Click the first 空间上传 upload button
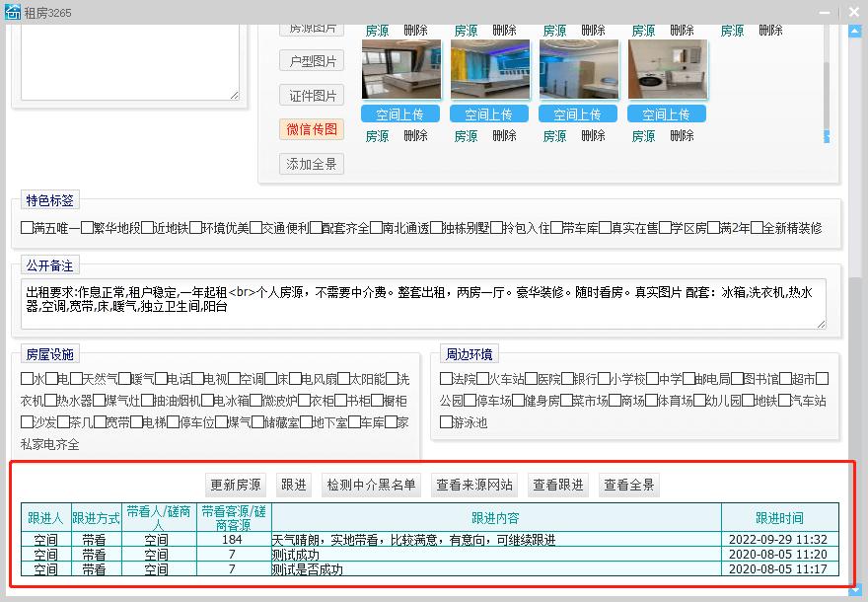Image resolution: width=868 pixels, height=602 pixels. [x=399, y=113]
